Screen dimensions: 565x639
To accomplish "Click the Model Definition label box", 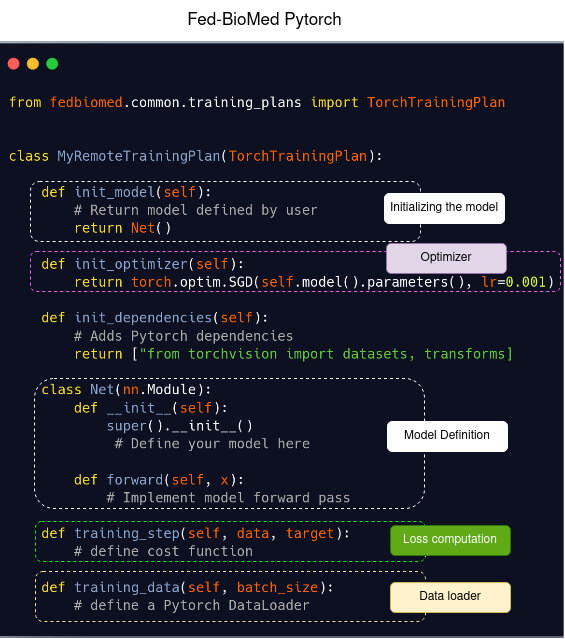I will pyautogui.click(x=447, y=436).
